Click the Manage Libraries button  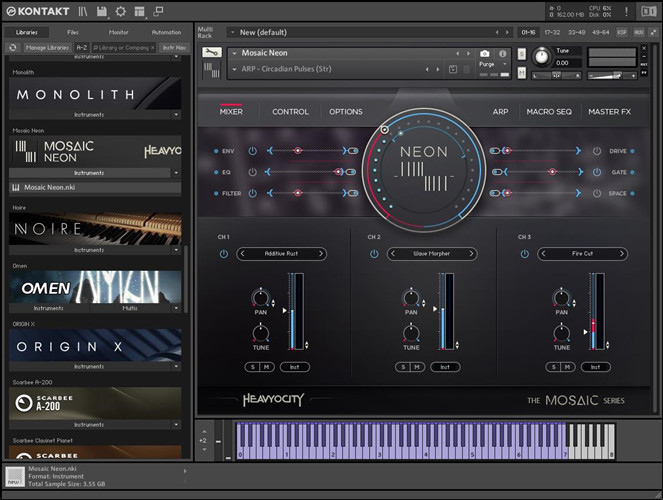[x=47, y=48]
